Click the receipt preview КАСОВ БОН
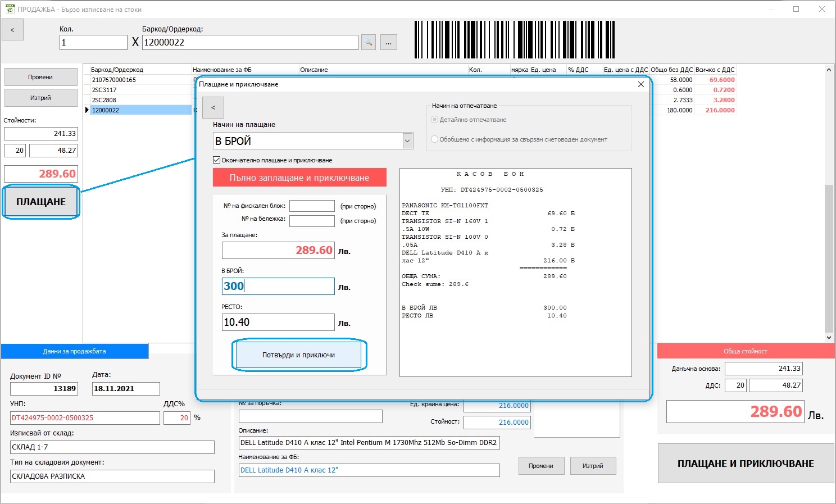Viewport: 836px width, 504px height. (516, 273)
